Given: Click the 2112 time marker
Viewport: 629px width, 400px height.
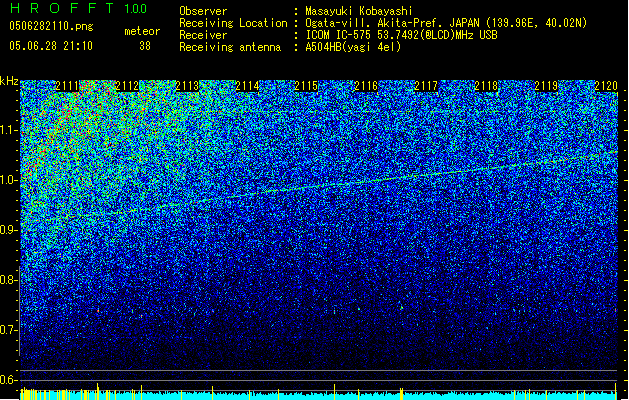Looking at the screenshot, I should (x=127, y=86).
